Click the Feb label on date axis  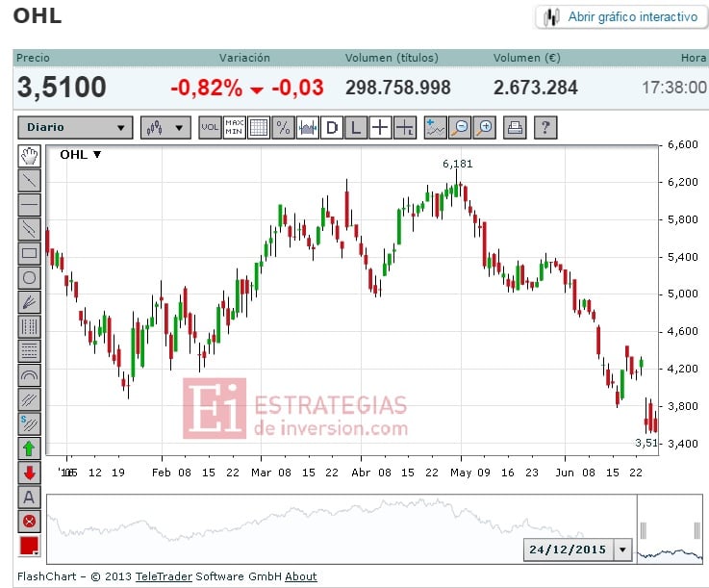161,473
